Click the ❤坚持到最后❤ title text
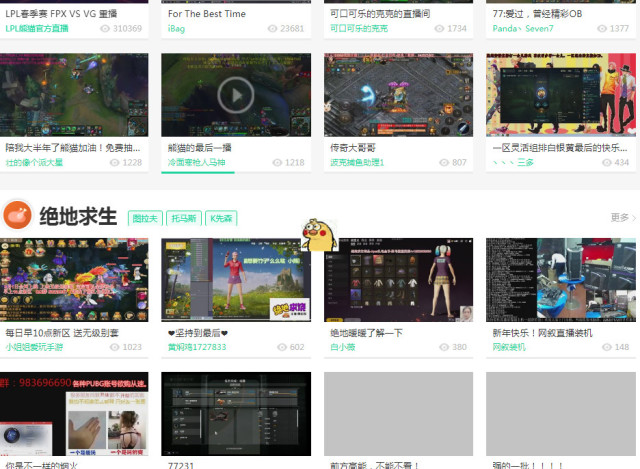The width and height of the screenshot is (640, 469). [198, 333]
